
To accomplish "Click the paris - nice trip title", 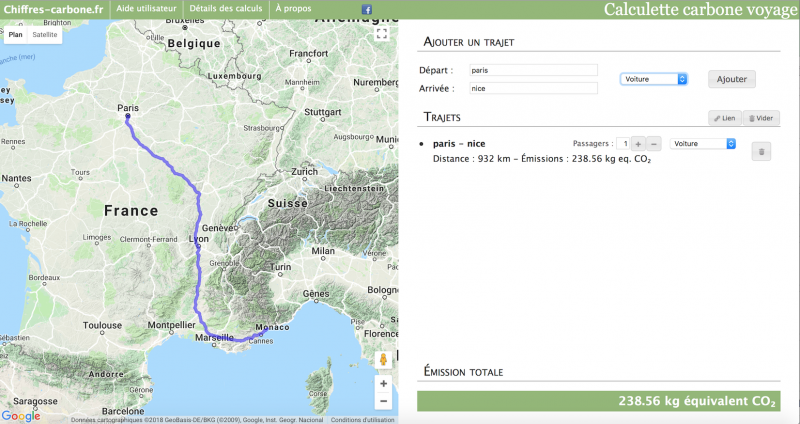I will point(459,144).
